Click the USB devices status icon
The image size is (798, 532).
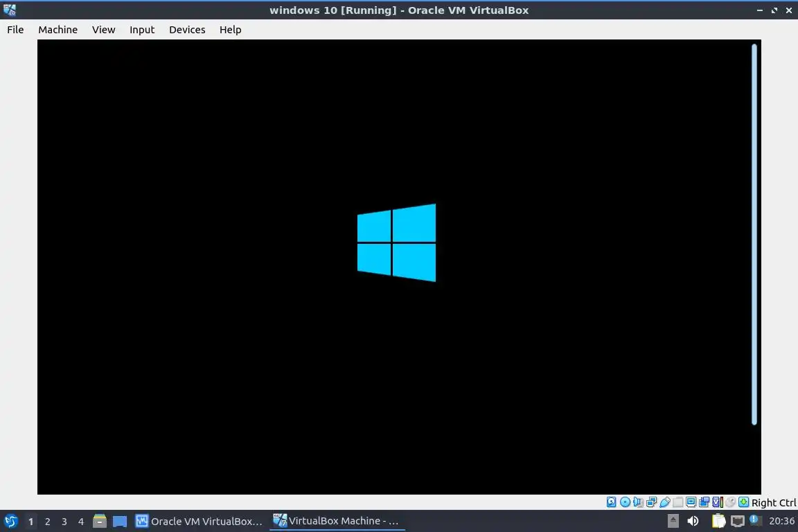point(665,502)
